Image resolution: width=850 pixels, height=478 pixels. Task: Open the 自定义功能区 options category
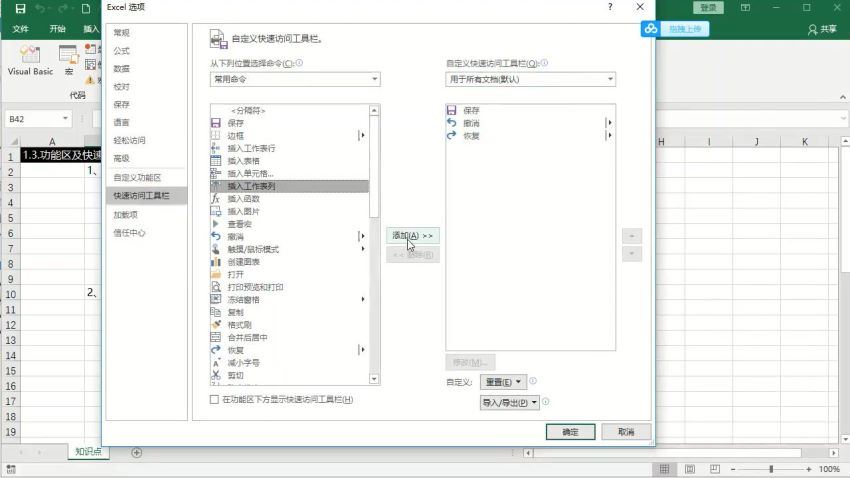(x=146, y=178)
